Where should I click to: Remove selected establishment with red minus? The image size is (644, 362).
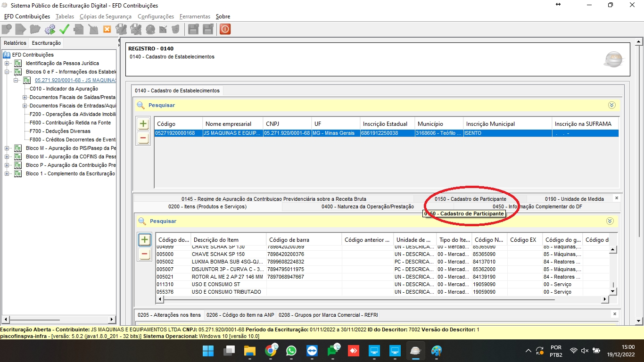pyautogui.click(x=143, y=139)
